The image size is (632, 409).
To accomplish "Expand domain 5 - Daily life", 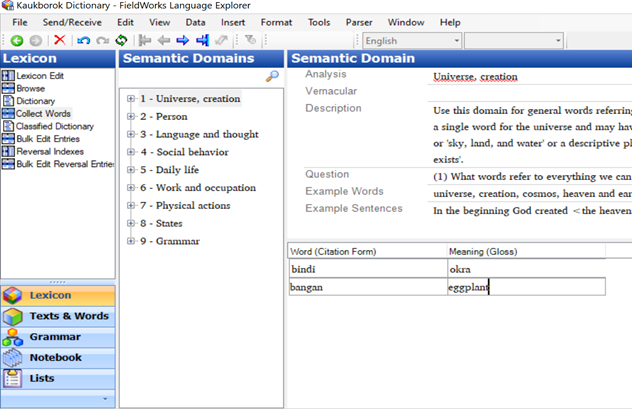I will pos(131,170).
